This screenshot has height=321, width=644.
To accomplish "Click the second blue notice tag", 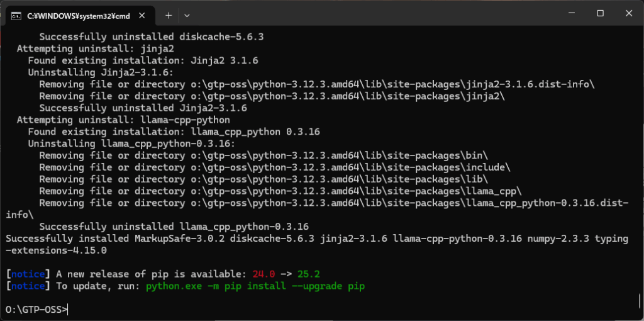I will [28, 286].
